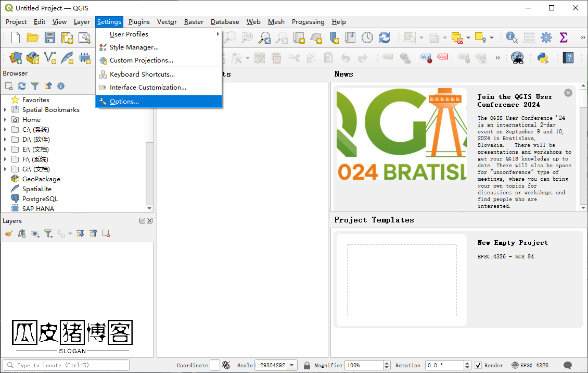The image size is (588, 373).
Task: Toggle the Render checkbox
Action: coord(478,365)
